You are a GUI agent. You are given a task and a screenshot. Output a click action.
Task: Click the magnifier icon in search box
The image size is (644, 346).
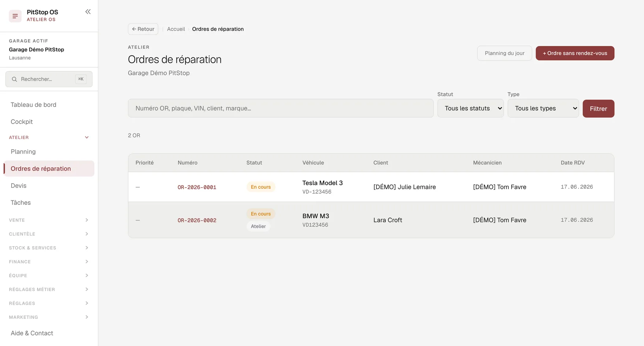pyautogui.click(x=14, y=79)
